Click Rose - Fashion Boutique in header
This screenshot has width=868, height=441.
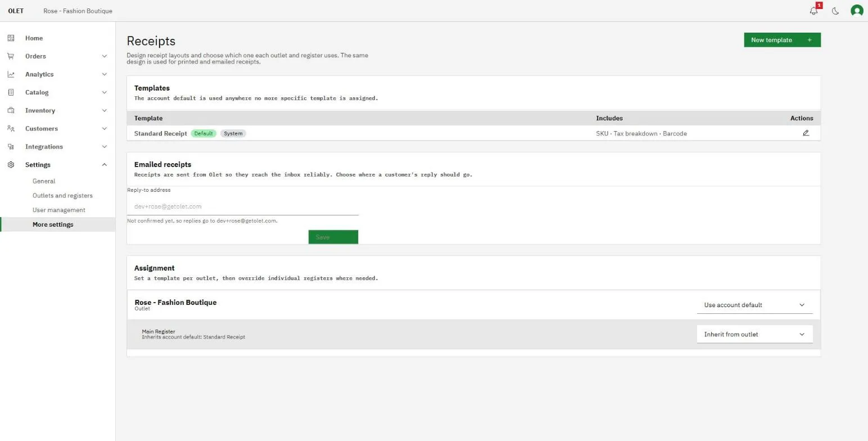click(x=78, y=11)
